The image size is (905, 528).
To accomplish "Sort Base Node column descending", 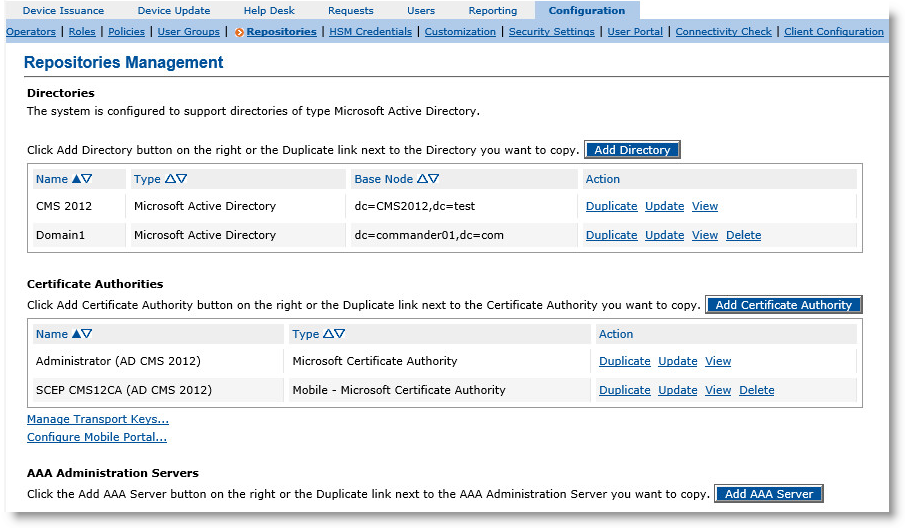I will pyautogui.click(x=434, y=179).
